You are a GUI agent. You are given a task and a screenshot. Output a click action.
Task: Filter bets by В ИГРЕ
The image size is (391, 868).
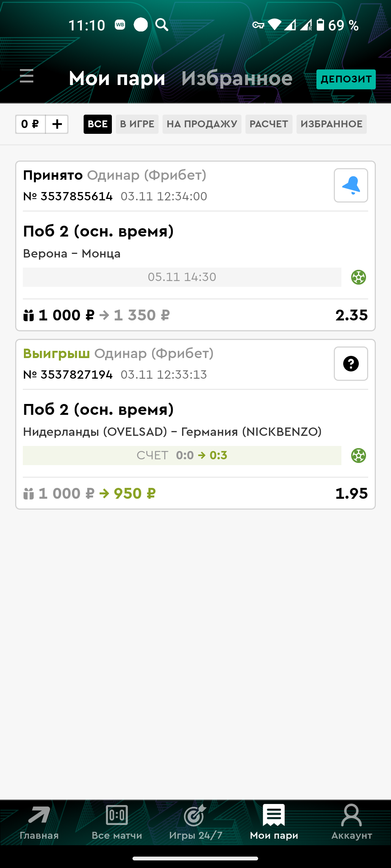coord(137,124)
